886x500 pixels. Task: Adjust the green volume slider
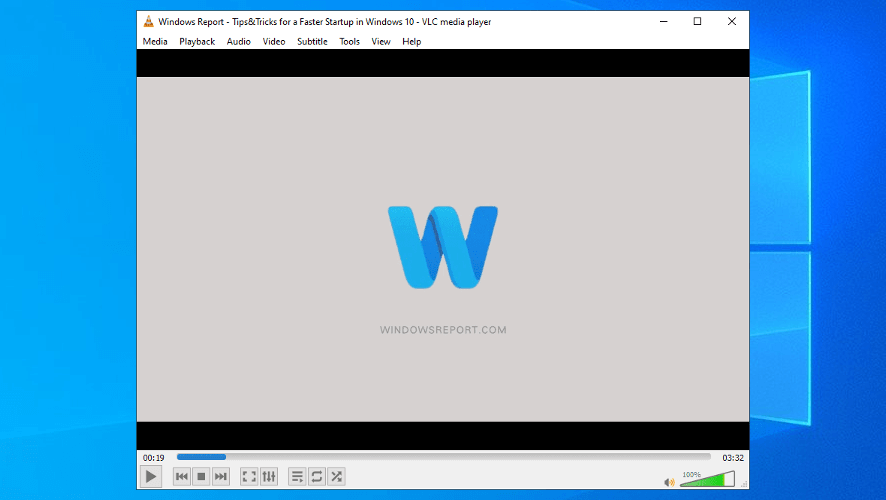coord(707,479)
